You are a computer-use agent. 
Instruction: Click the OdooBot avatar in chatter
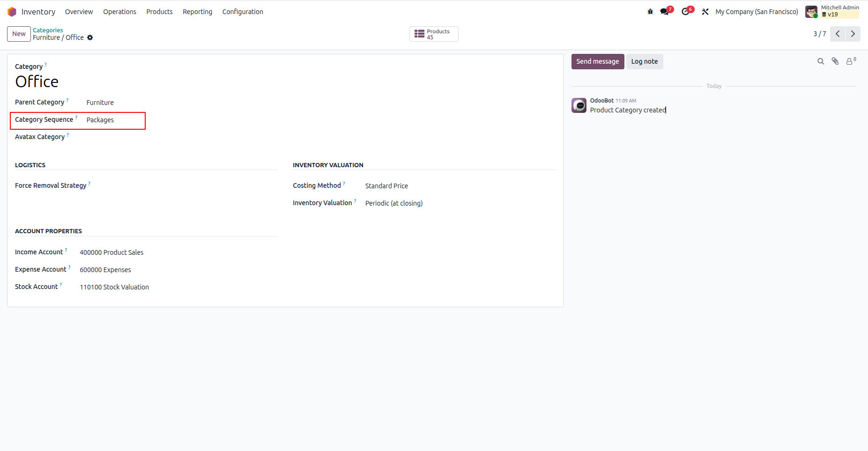tap(579, 105)
